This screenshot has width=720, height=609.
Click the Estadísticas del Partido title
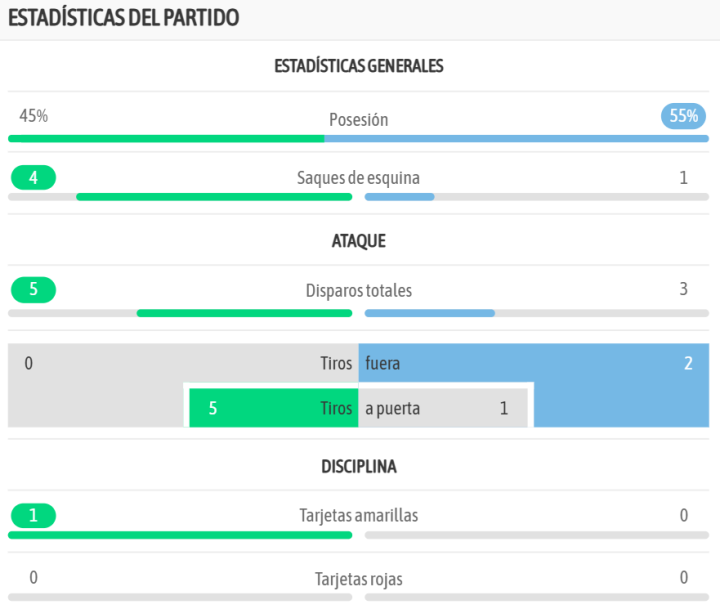(123, 19)
